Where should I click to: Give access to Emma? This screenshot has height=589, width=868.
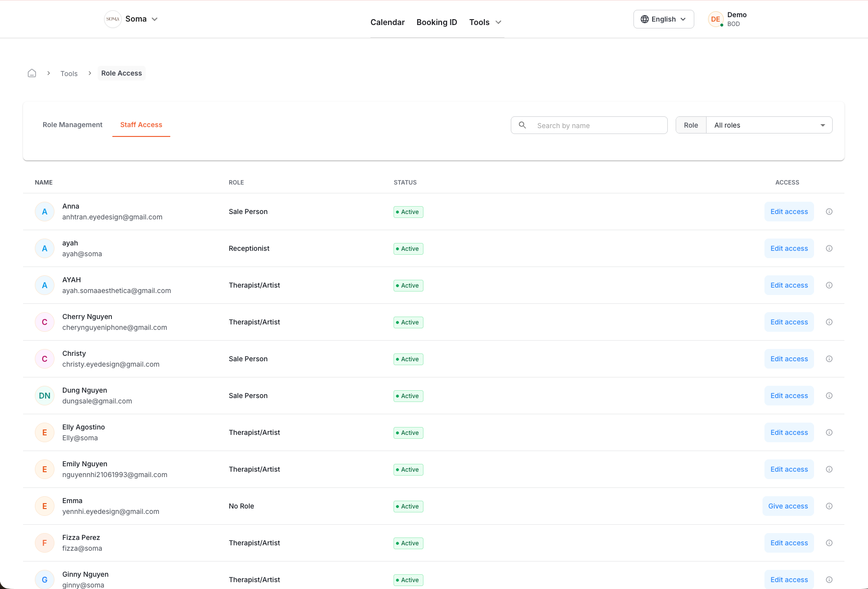788,506
